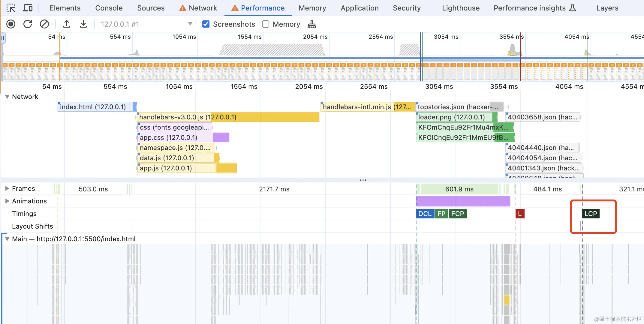Select the LCP timing marker
The width and height of the screenshot is (644, 324).
click(x=591, y=214)
